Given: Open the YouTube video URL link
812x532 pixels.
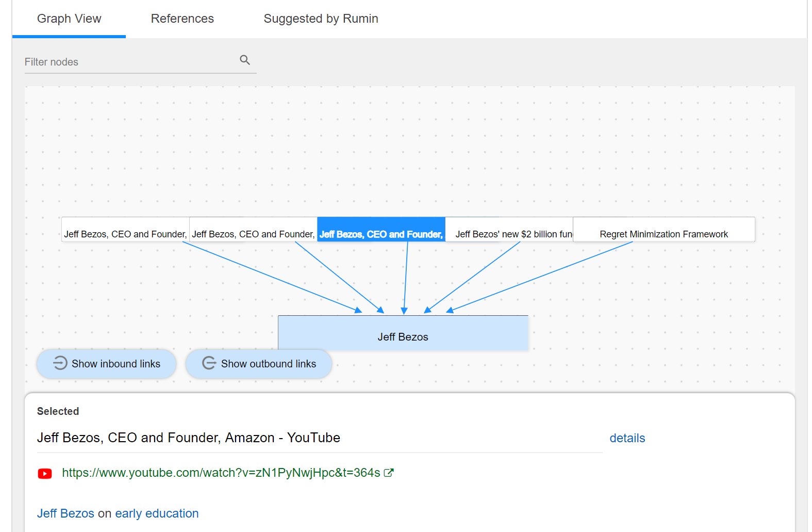Looking at the screenshot, I should (x=221, y=473).
